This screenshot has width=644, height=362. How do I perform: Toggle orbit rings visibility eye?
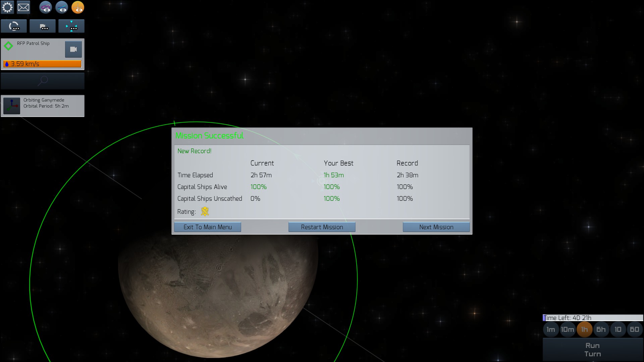(x=46, y=7)
